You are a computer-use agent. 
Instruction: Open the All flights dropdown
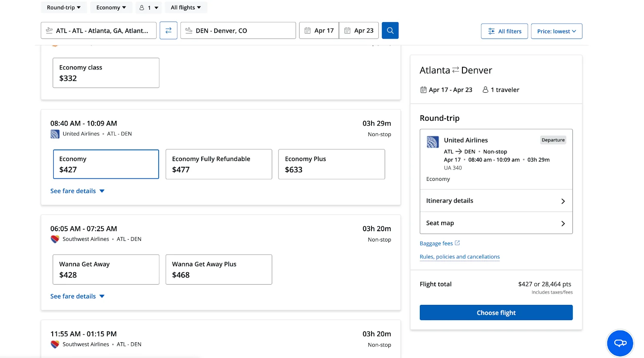(186, 7)
